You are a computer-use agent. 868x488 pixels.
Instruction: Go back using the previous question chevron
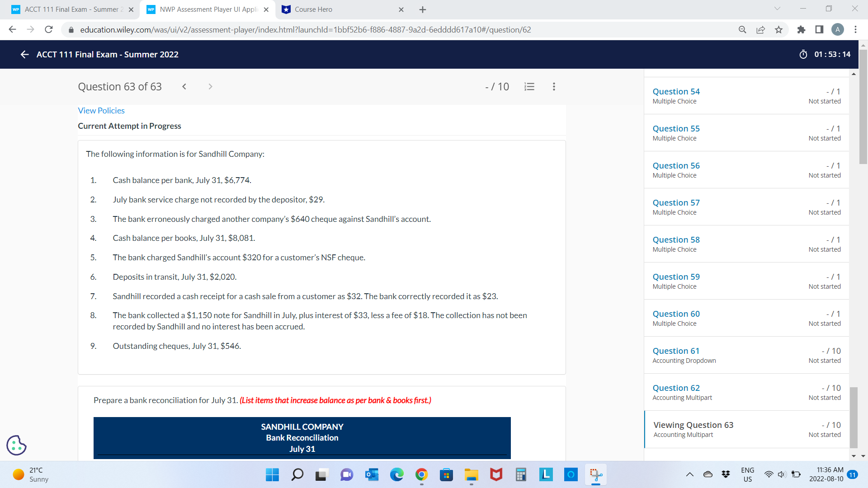pyautogui.click(x=184, y=86)
